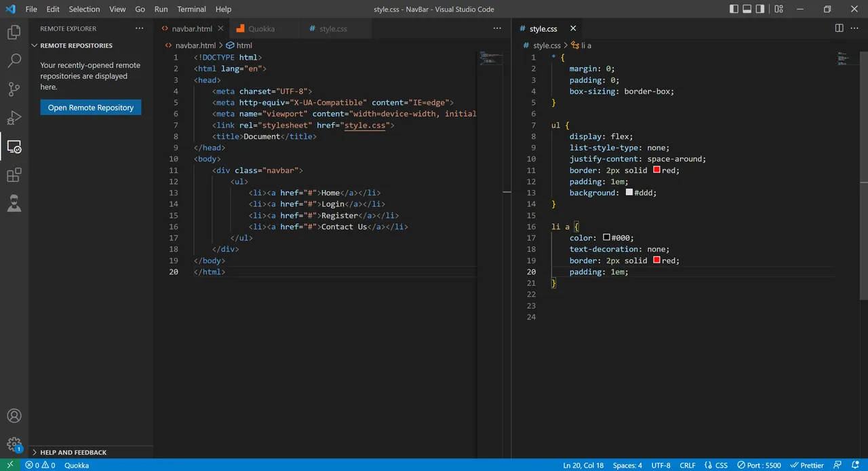The width and height of the screenshot is (868, 471).
Task: Change indentation Spaces: 4
Action: (627, 465)
